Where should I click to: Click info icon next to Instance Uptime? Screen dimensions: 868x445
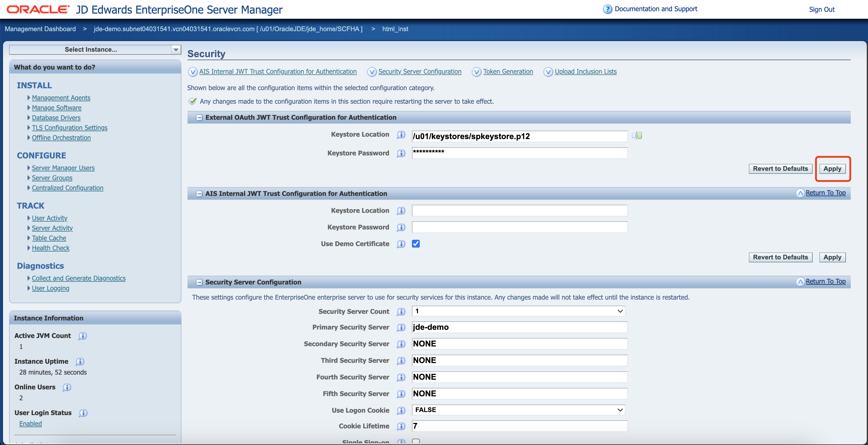tap(80, 362)
